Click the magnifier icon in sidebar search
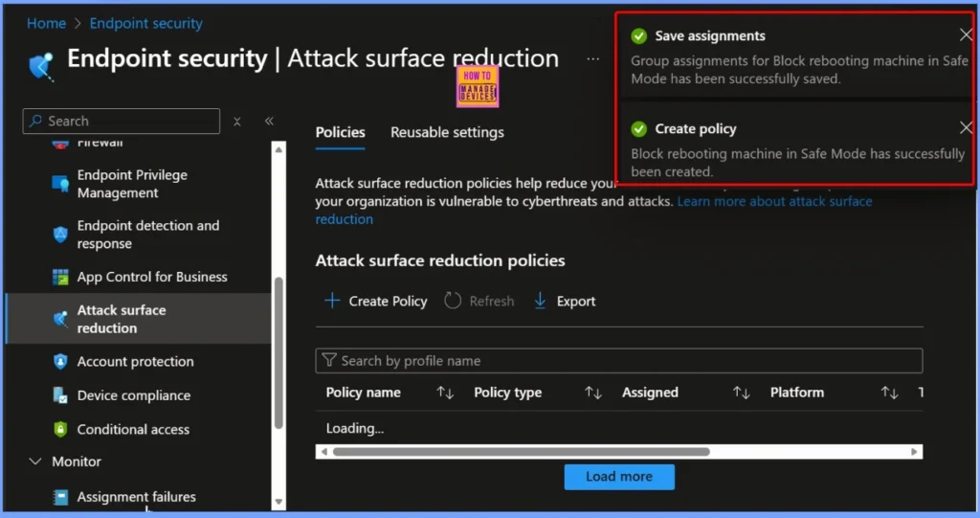The width and height of the screenshot is (980, 518). click(35, 120)
